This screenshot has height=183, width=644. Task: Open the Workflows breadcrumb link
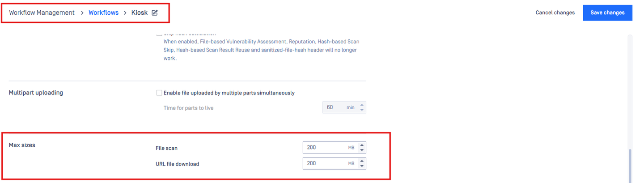[103, 13]
